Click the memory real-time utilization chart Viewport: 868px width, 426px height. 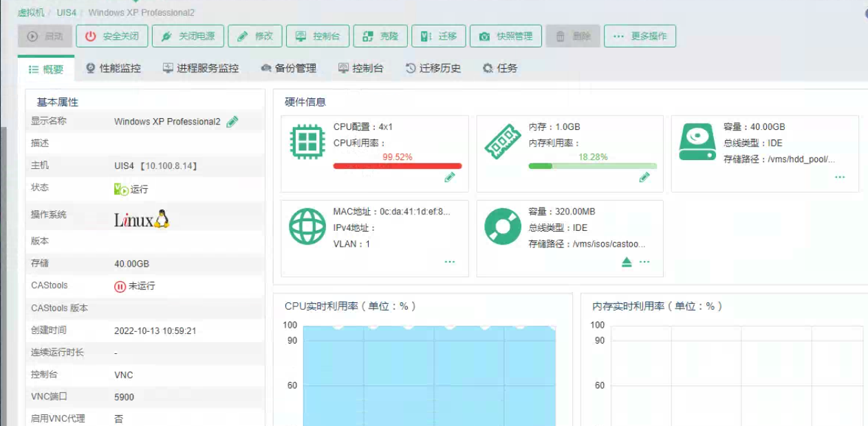(737, 374)
